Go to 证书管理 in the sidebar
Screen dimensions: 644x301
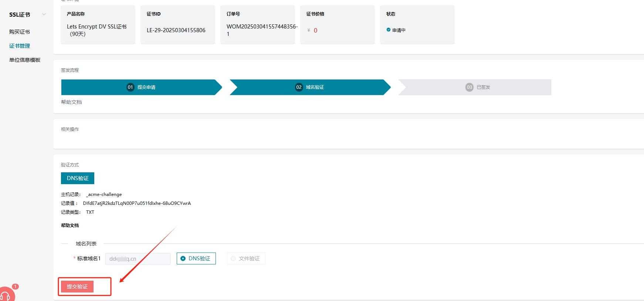20,46
